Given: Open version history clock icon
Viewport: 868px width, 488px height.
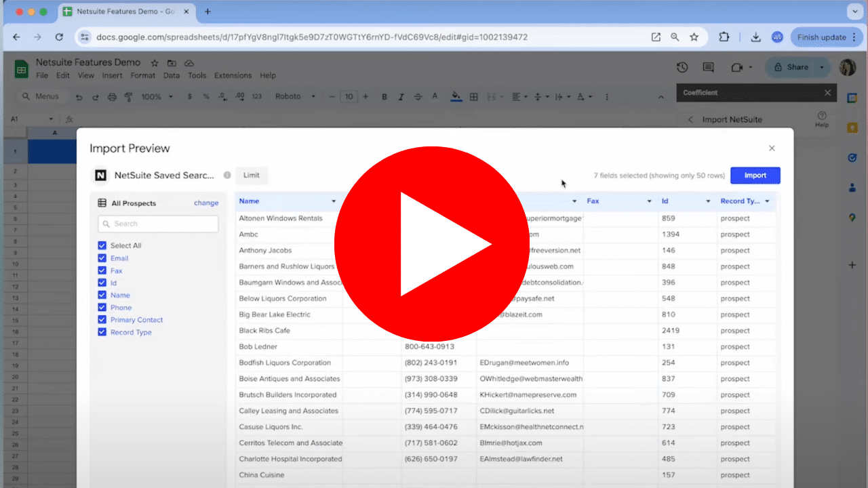Looking at the screenshot, I should [682, 67].
